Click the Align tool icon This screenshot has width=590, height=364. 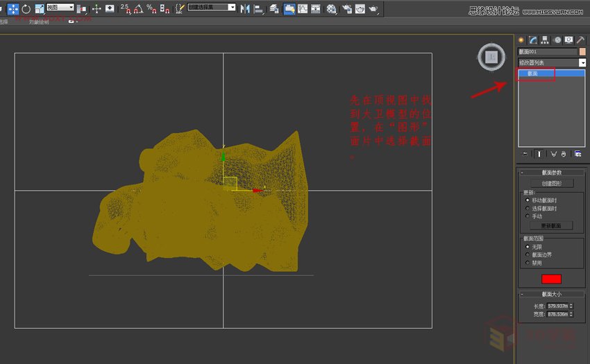click(258, 8)
